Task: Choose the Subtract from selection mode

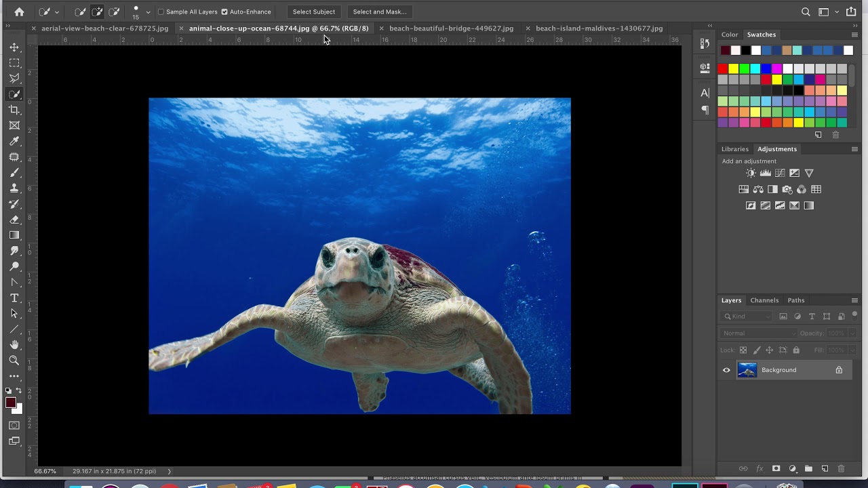Action: [114, 12]
